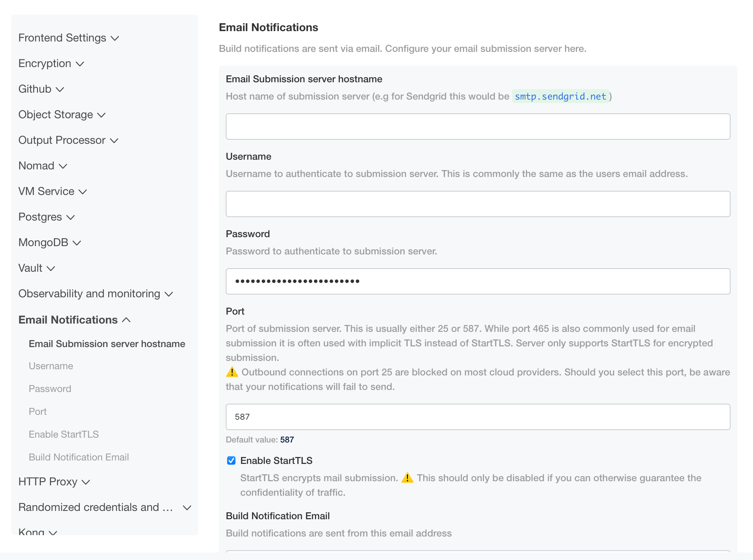Uncheck the Enable StartTLS checkbox
The image size is (753, 560).
click(x=231, y=460)
